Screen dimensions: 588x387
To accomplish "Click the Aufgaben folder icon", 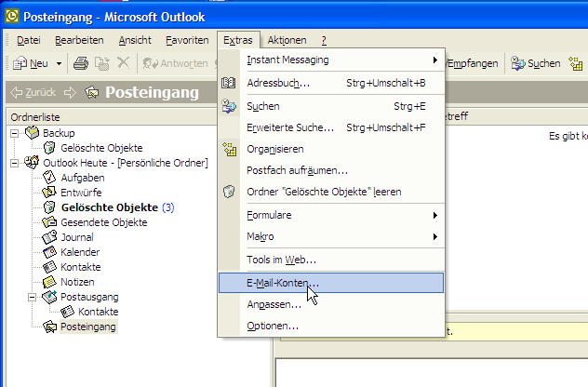I will click(x=49, y=177).
